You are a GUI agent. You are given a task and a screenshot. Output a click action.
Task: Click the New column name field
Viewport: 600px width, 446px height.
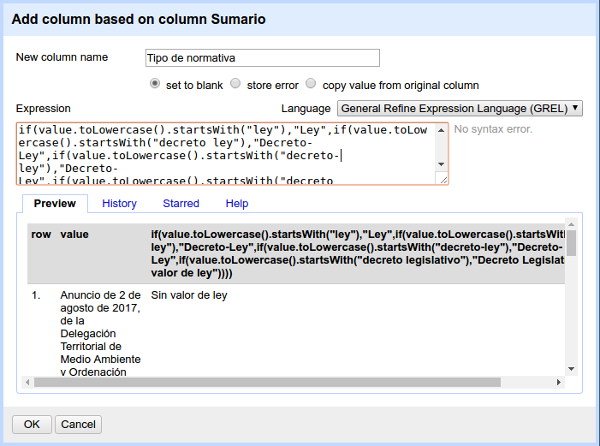pos(262,58)
